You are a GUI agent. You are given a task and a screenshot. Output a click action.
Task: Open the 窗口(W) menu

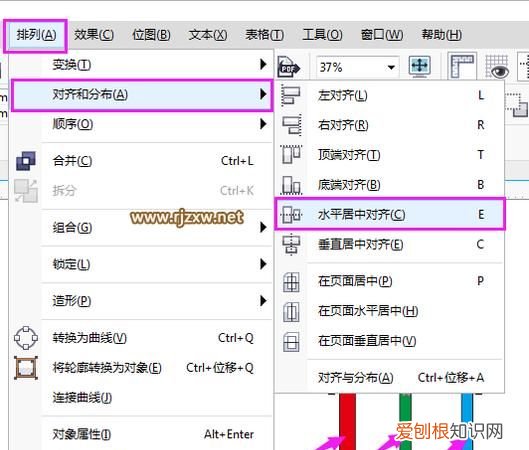[382, 35]
